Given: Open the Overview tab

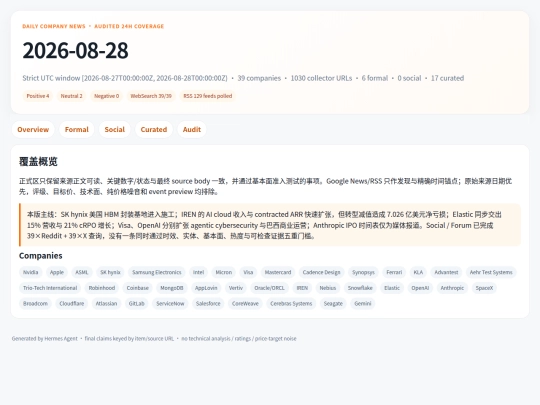Looking at the screenshot, I should coord(33,129).
